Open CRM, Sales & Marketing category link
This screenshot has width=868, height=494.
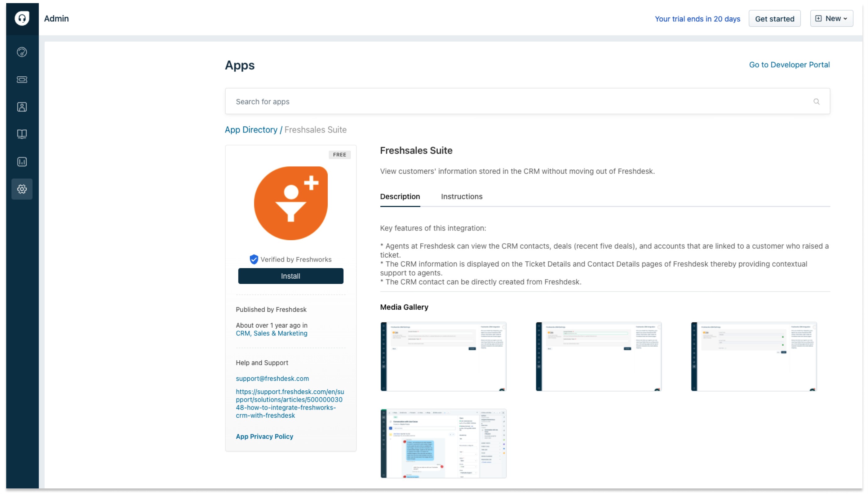[x=272, y=333]
